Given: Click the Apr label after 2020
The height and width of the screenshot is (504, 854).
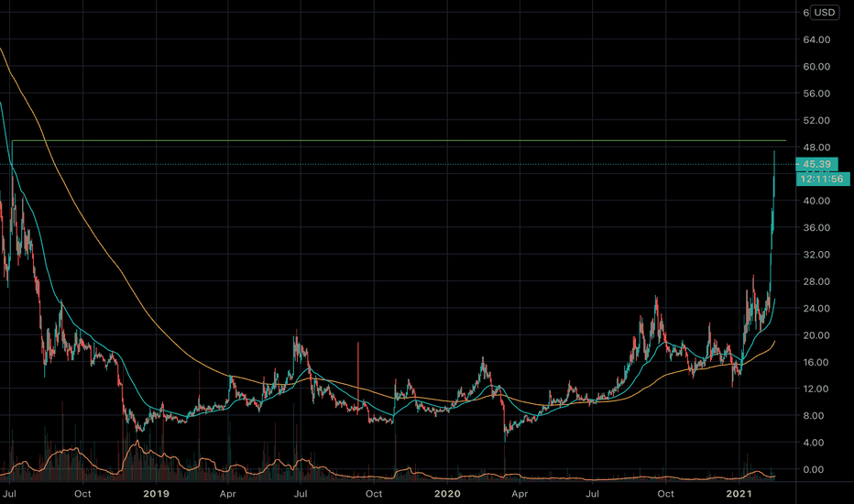Looking at the screenshot, I should (x=520, y=494).
